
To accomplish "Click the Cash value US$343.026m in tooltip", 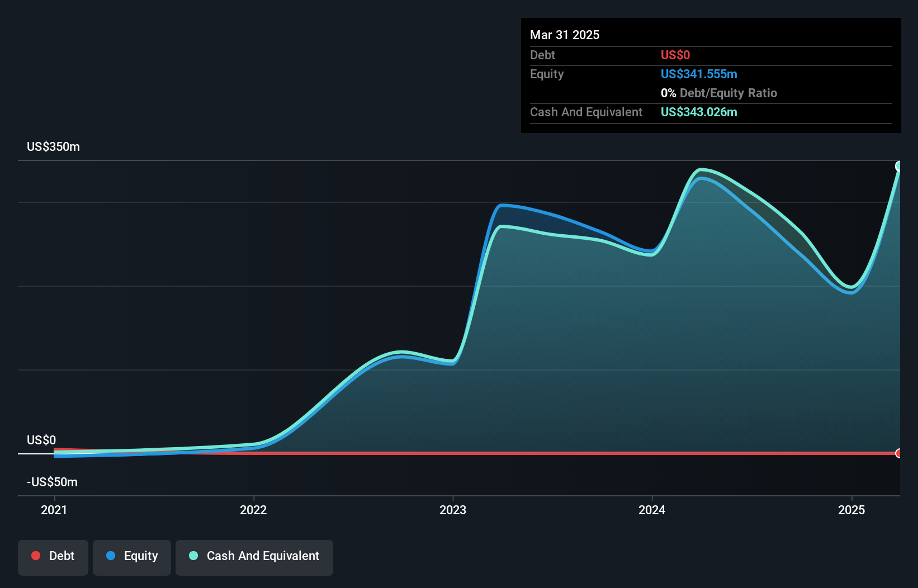I will coord(699,112).
